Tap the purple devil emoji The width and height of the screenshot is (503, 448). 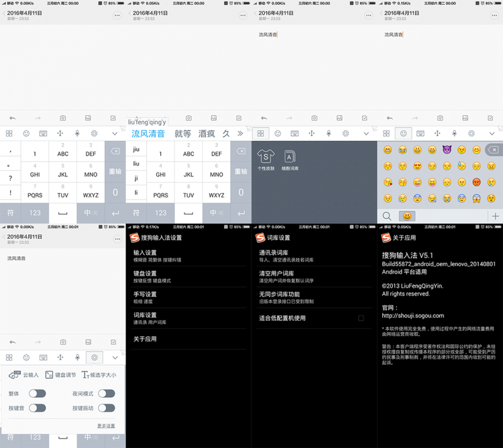pyautogui.click(x=448, y=150)
